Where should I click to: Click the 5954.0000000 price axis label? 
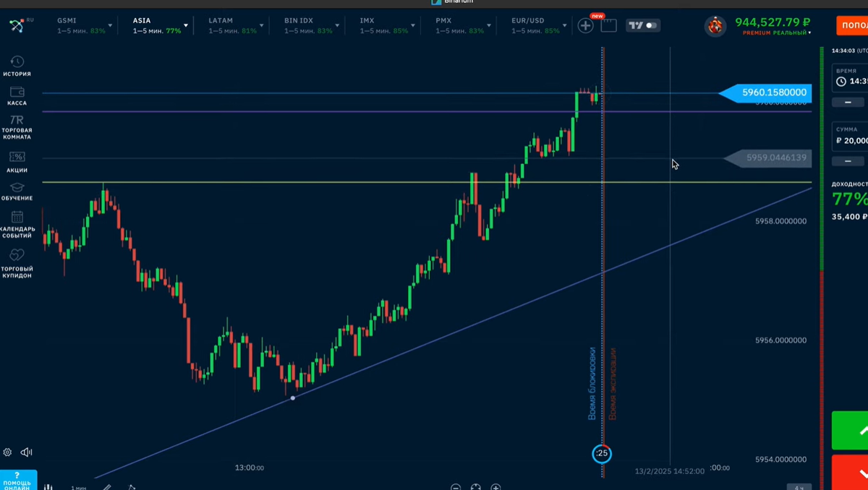pyautogui.click(x=780, y=459)
